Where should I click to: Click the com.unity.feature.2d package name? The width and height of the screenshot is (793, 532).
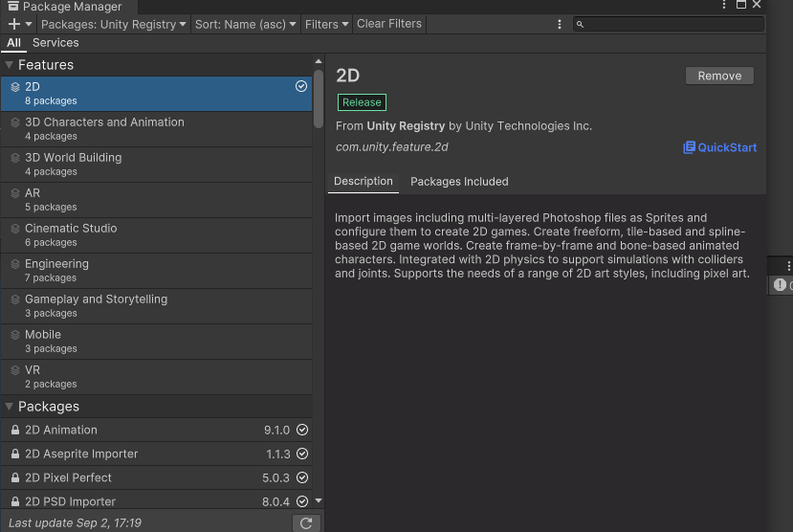tap(392, 147)
